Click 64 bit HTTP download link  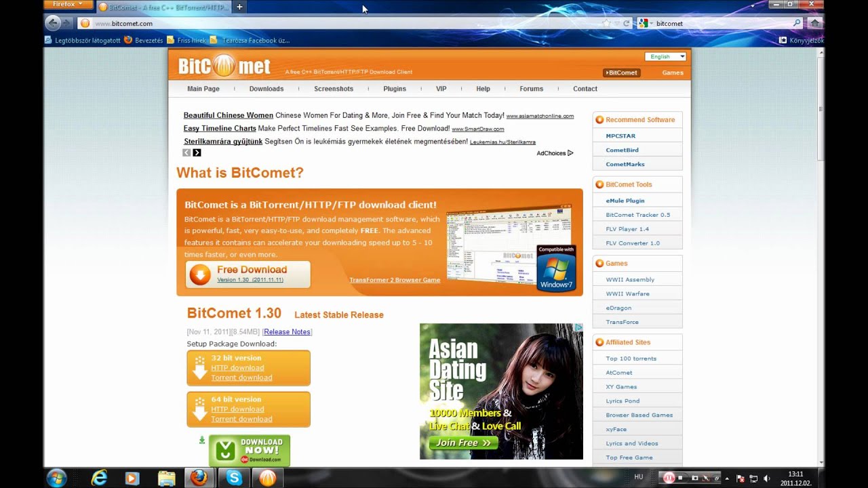point(237,409)
